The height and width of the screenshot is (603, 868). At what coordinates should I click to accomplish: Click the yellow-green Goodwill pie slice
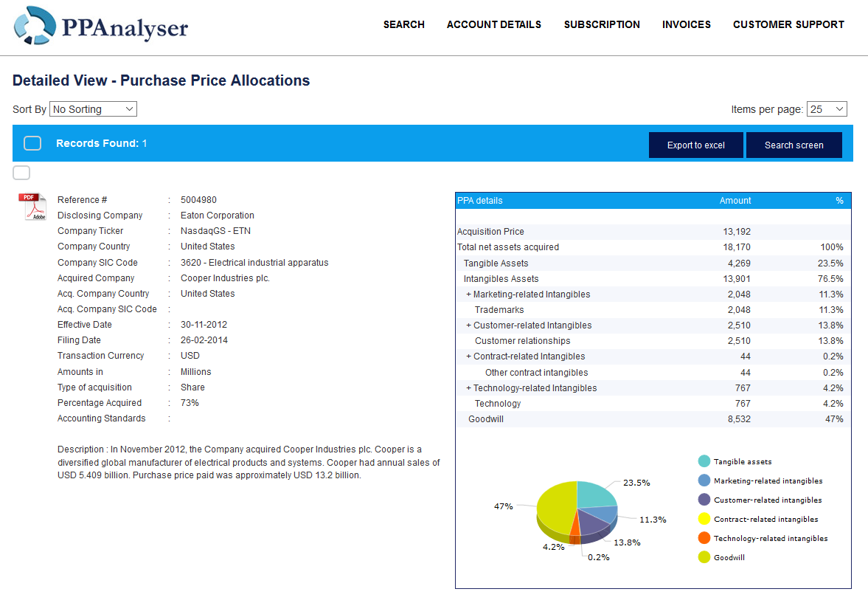point(555,507)
